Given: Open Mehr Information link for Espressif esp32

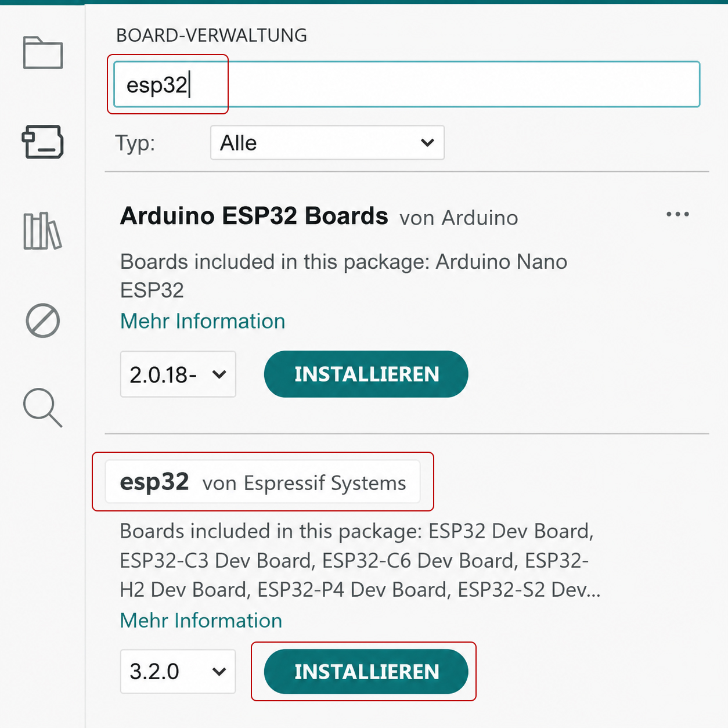Looking at the screenshot, I should [201, 621].
